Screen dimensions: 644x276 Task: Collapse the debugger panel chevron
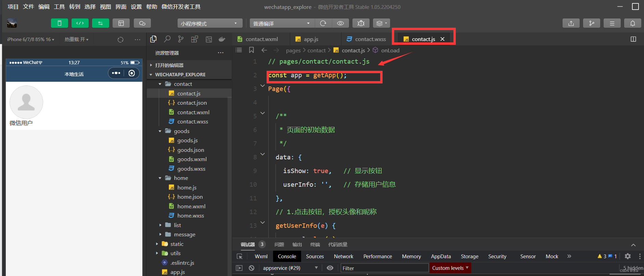(633, 245)
